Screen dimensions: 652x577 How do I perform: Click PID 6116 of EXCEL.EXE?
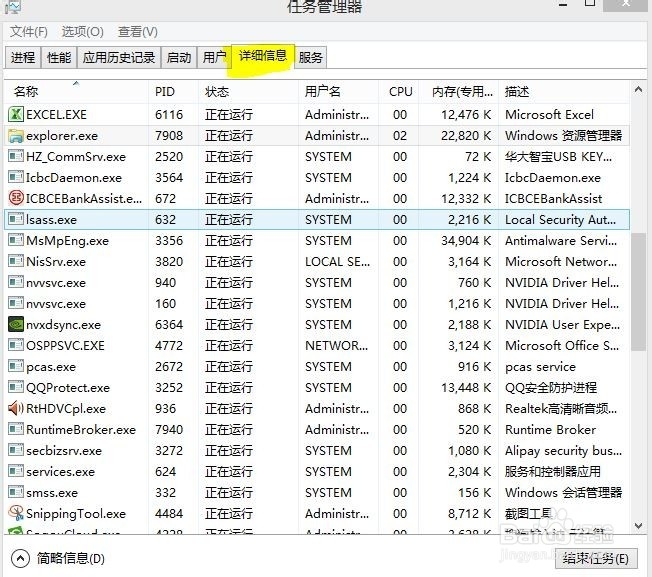pos(169,115)
